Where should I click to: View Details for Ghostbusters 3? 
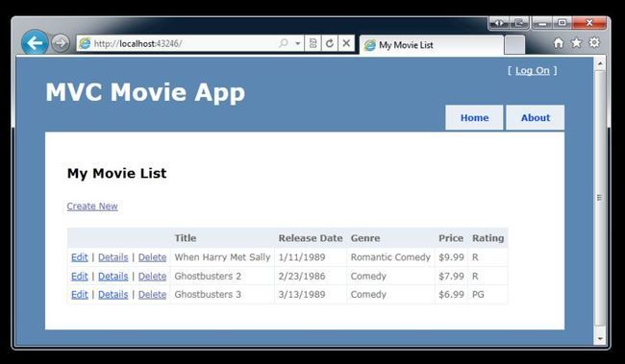point(113,294)
